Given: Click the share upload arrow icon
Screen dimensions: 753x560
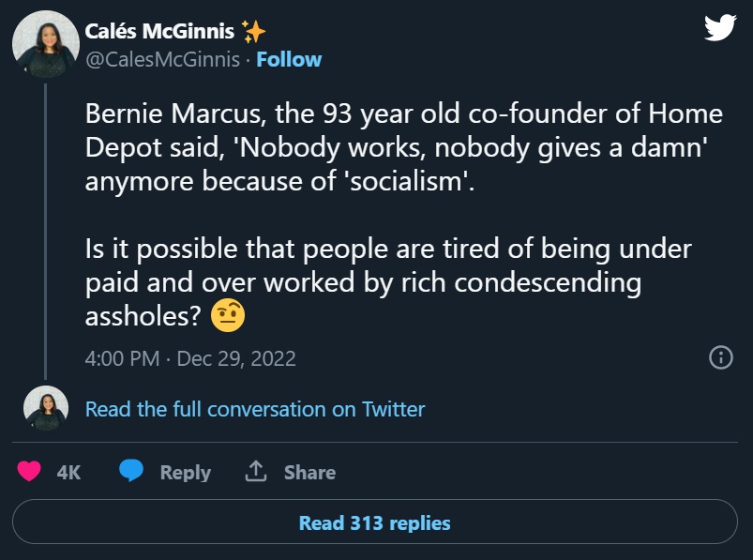Looking at the screenshot, I should [x=256, y=472].
